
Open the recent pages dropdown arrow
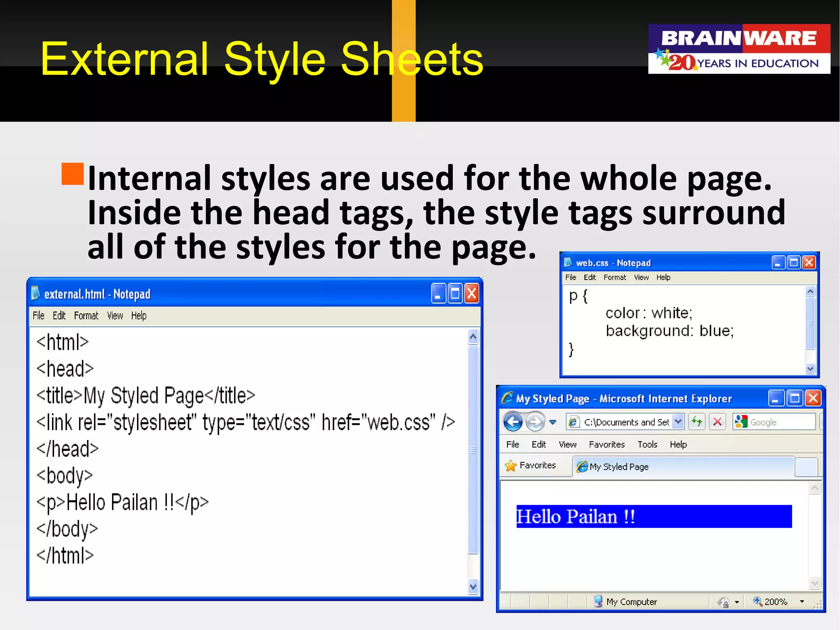tap(553, 422)
